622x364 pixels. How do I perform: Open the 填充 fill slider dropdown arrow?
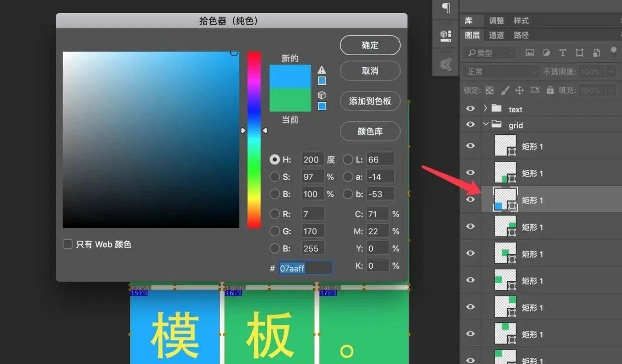[611, 90]
